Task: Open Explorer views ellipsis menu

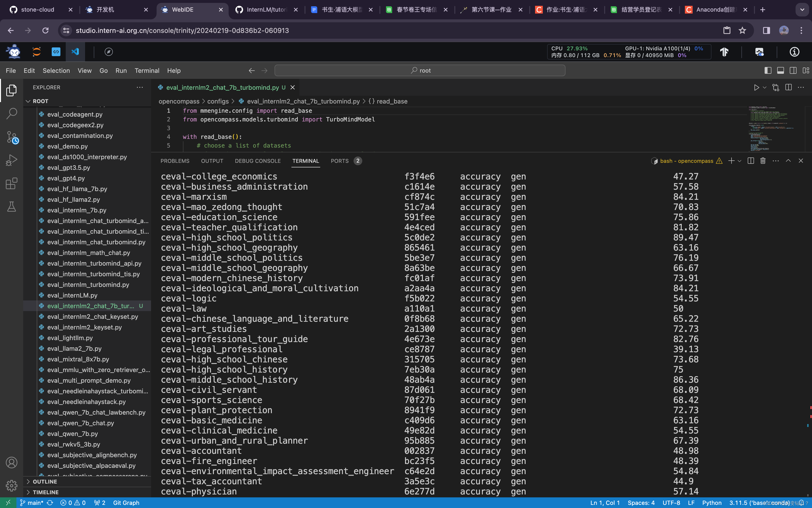Action: point(140,87)
